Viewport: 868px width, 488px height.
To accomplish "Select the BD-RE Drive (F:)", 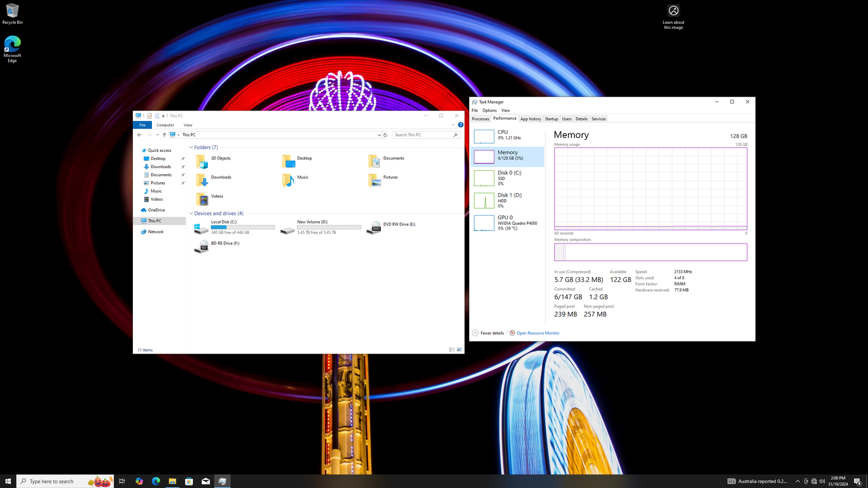I will [217, 246].
